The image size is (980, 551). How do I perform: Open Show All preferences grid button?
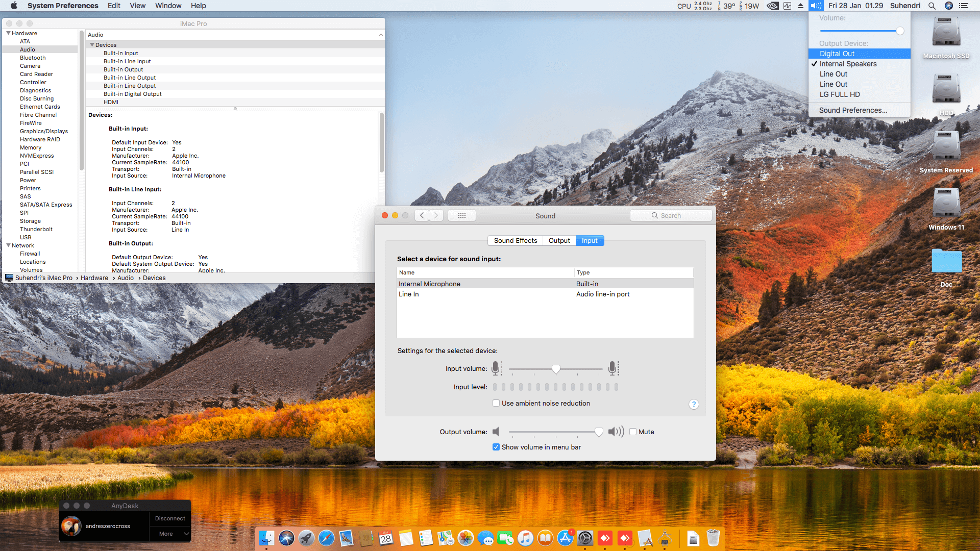(461, 215)
